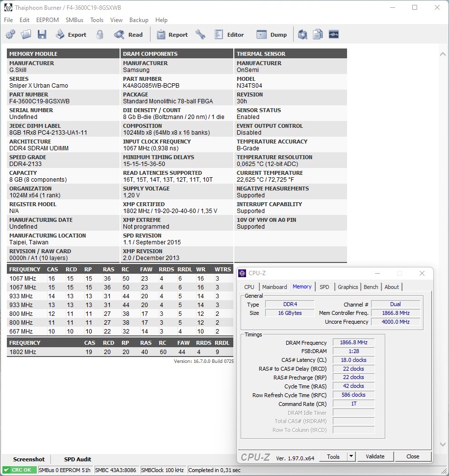Click the waveform monitor toolbar icon

[333, 35]
